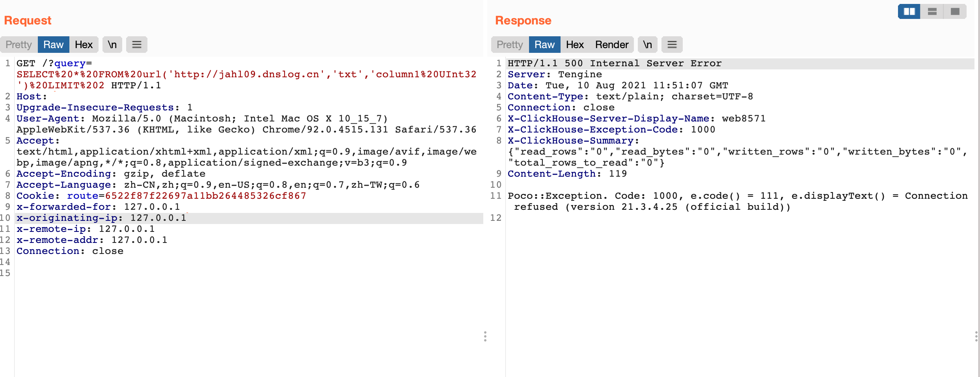This screenshot has width=980, height=377.
Task: Click the Content-Length: 119 header
Action: [567, 174]
